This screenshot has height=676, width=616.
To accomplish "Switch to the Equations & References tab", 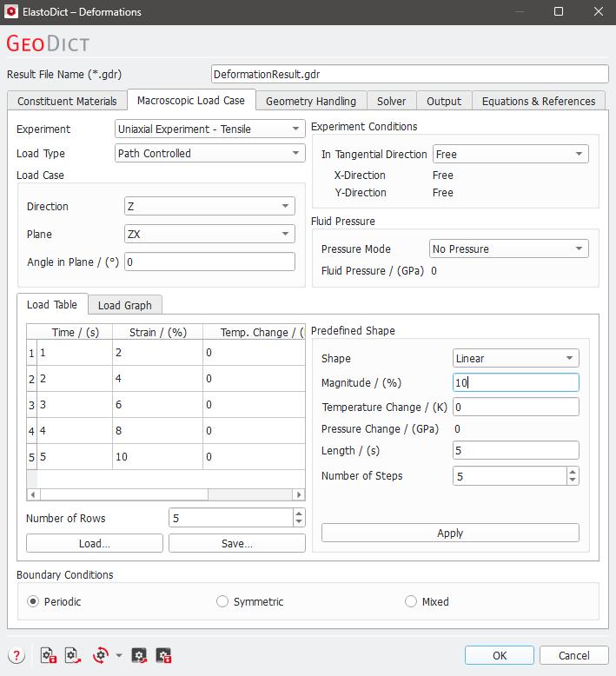I will pyautogui.click(x=539, y=101).
